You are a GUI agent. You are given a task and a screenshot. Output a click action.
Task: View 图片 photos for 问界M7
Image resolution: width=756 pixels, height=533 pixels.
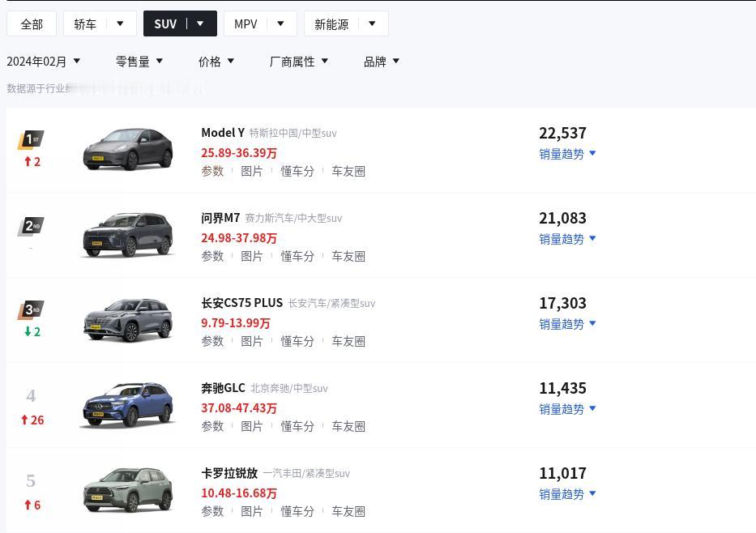pyautogui.click(x=252, y=257)
